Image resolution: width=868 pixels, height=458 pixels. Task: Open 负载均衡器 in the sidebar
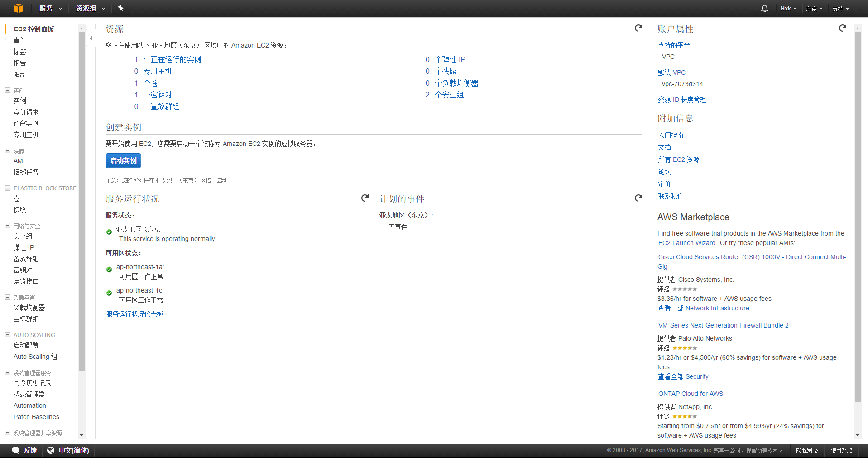29,308
